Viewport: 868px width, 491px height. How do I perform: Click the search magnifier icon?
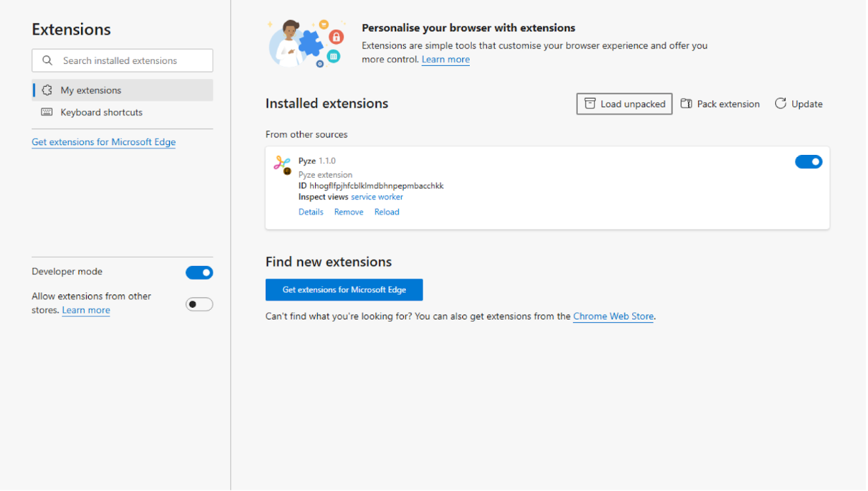[x=47, y=60]
